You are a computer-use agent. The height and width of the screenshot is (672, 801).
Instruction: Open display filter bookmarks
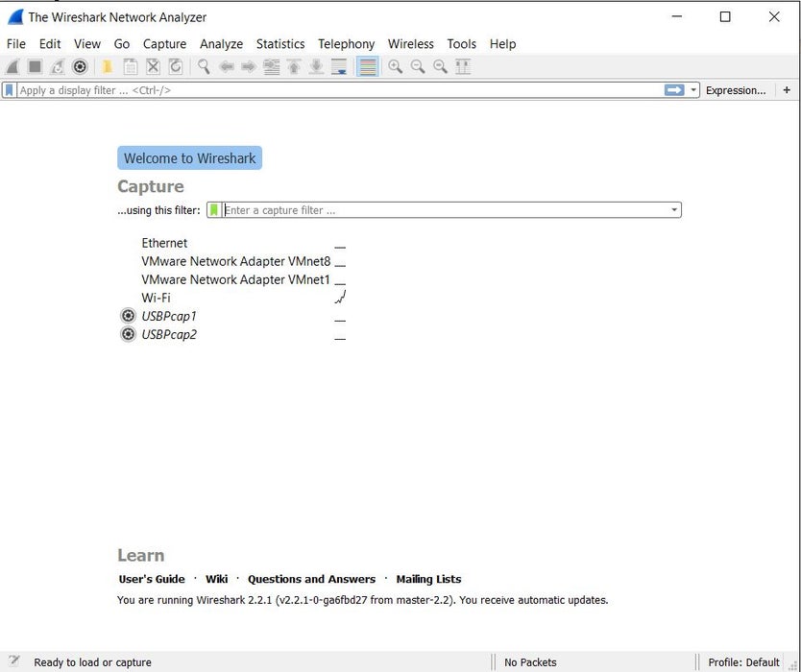(x=10, y=90)
